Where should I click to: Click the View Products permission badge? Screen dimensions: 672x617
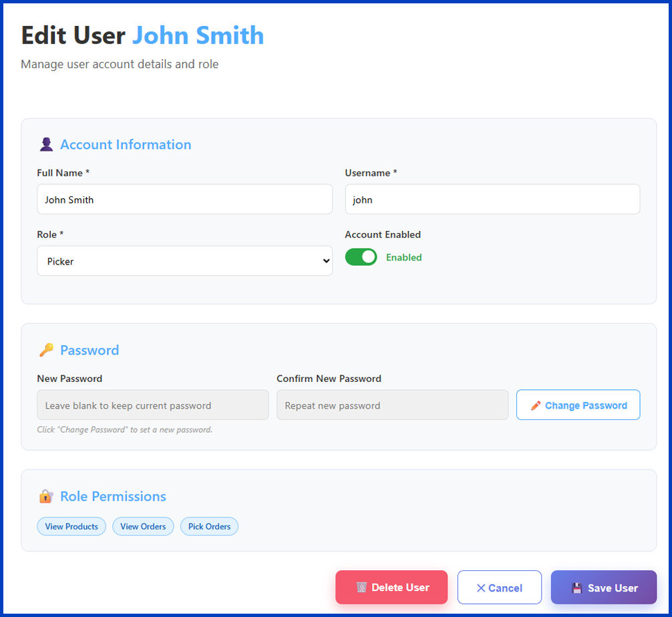pos(71,527)
